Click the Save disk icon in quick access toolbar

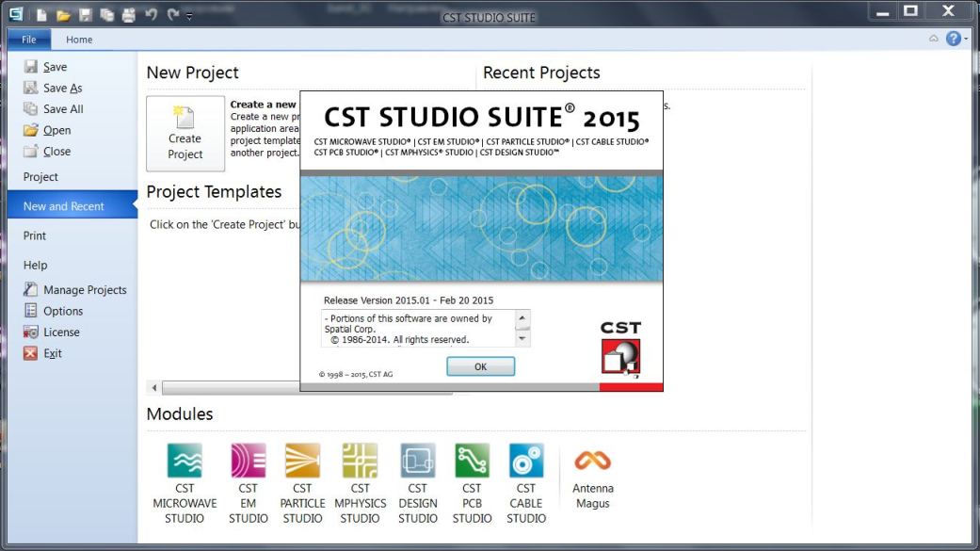[x=85, y=15]
